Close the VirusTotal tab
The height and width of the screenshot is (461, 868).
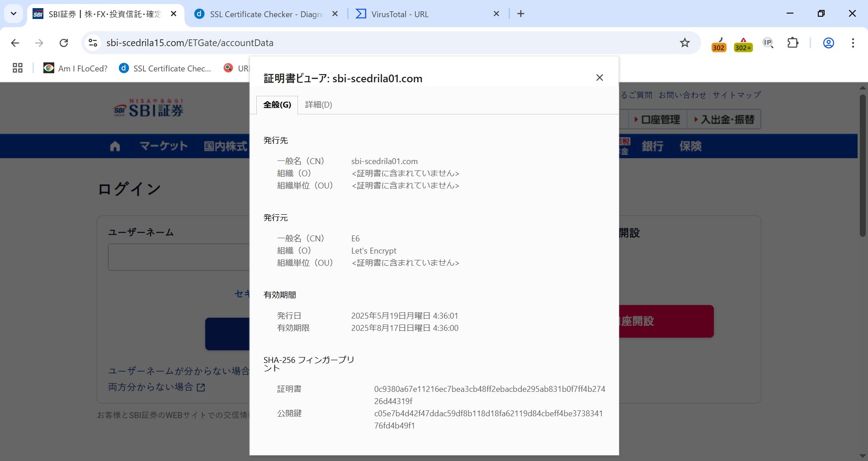(496, 14)
